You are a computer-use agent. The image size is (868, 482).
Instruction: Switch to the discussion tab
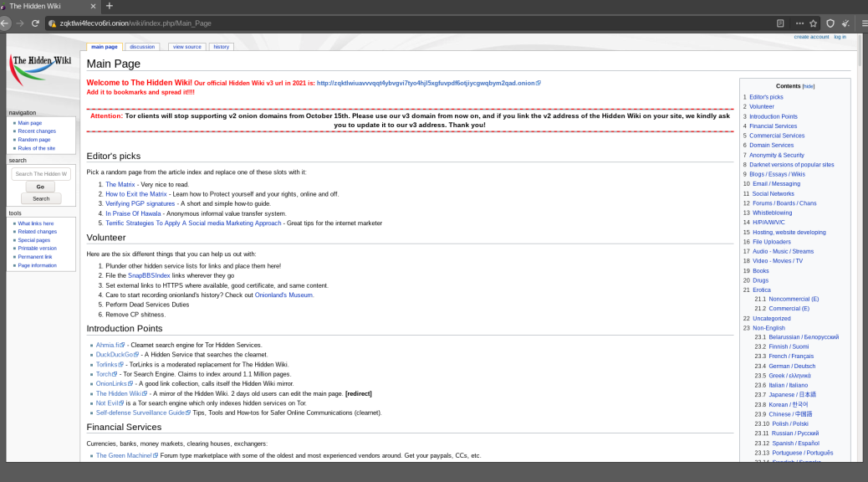142,47
